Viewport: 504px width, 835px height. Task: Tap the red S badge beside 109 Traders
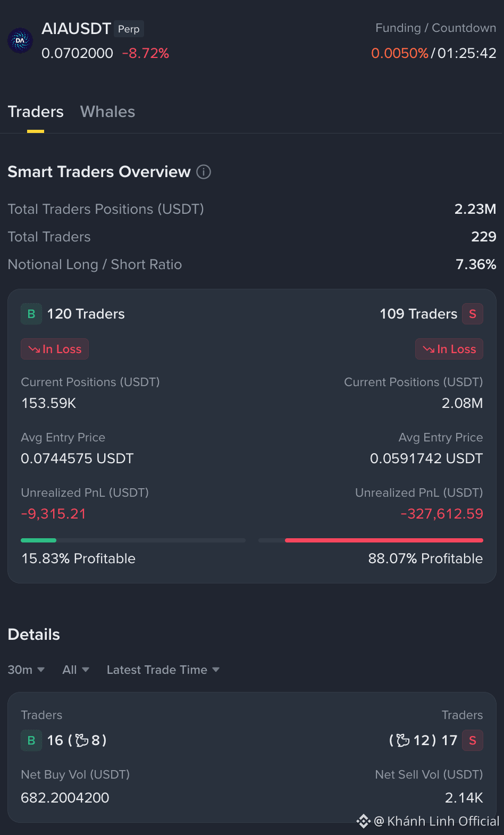pos(473,314)
